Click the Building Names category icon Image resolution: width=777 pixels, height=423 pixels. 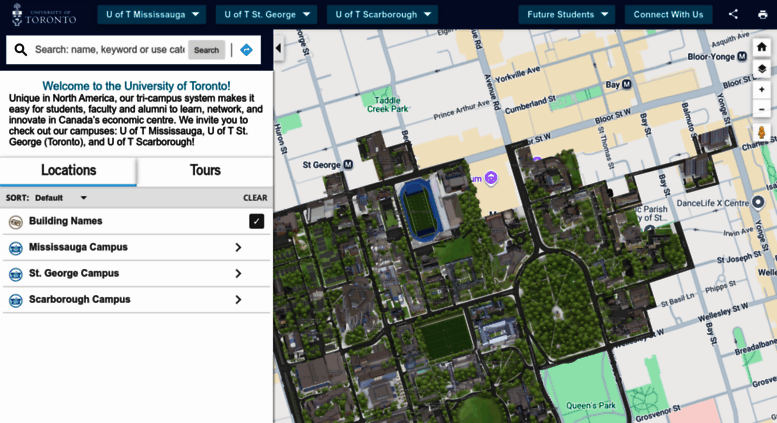(x=16, y=222)
